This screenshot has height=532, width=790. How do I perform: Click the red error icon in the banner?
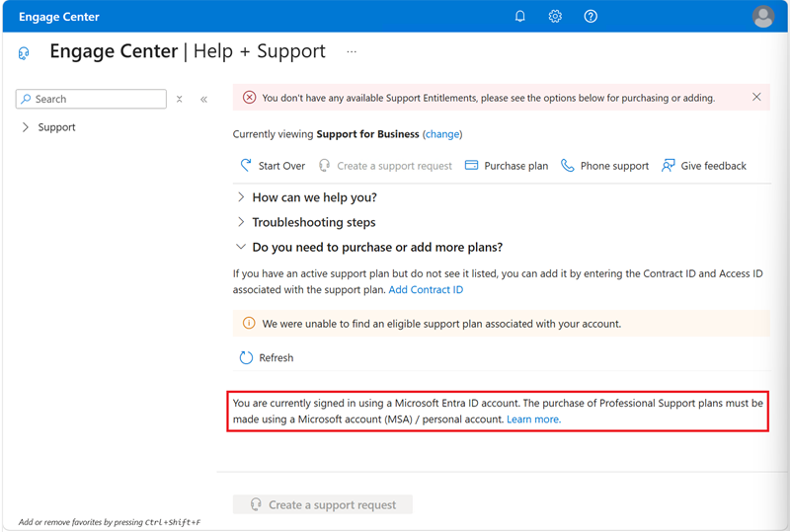250,98
